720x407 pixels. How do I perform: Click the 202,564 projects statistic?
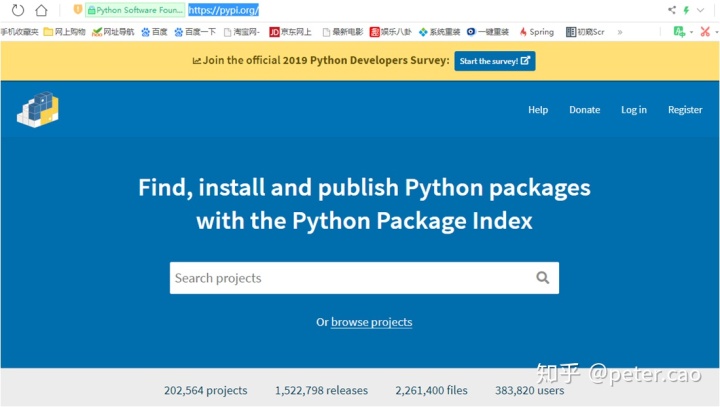pos(206,390)
